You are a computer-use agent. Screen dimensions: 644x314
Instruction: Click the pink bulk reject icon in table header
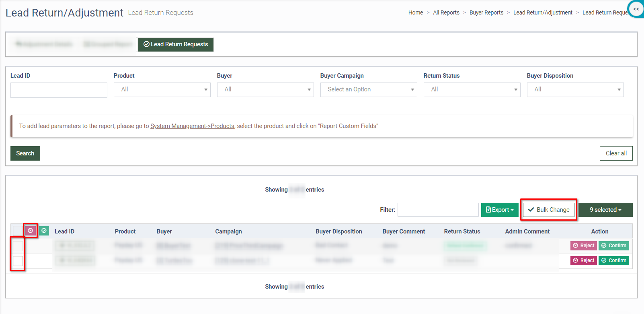click(30, 231)
